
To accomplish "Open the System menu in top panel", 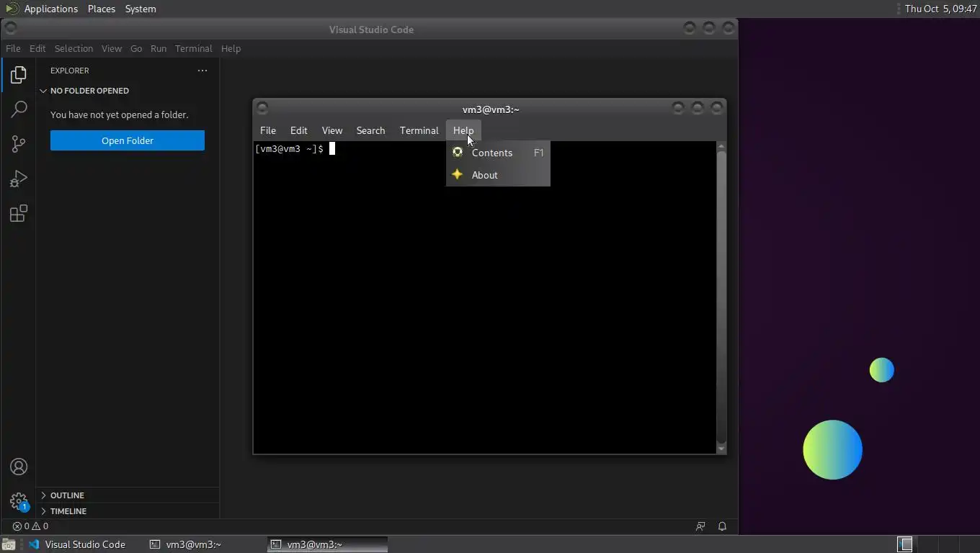I will pyautogui.click(x=141, y=9).
